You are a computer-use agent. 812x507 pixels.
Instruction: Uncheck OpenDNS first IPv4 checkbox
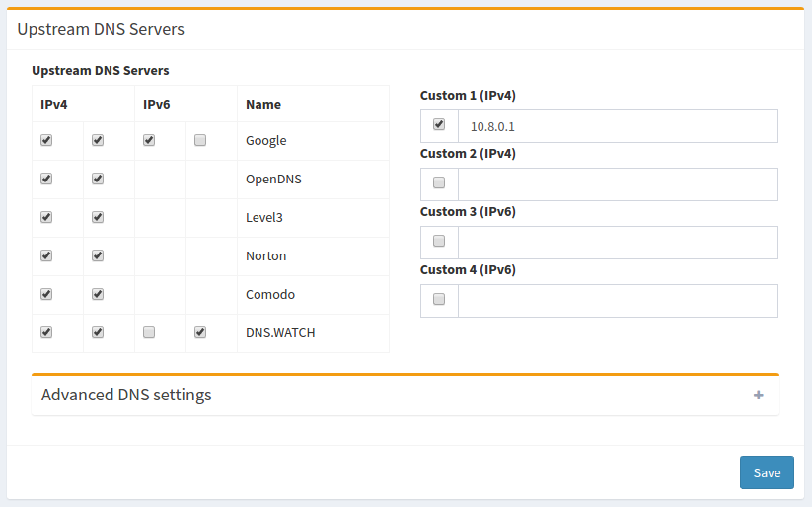tap(46, 180)
